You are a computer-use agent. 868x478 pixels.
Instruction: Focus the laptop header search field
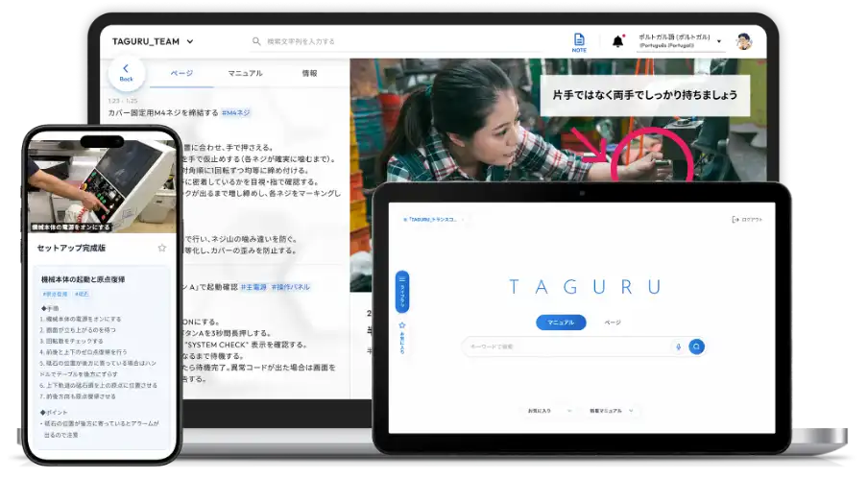396,41
